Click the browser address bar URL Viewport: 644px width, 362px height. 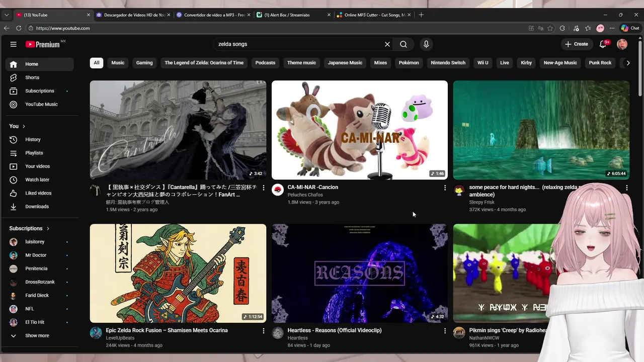coord(63,28)
